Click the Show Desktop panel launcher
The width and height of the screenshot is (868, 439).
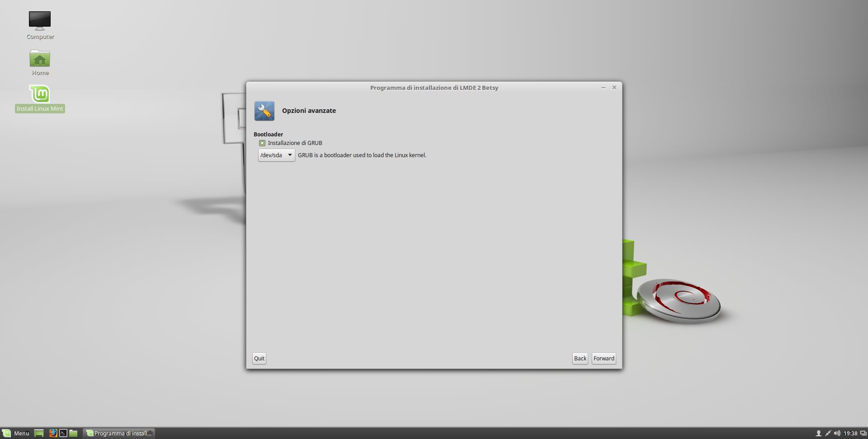(x=39, y=433)
